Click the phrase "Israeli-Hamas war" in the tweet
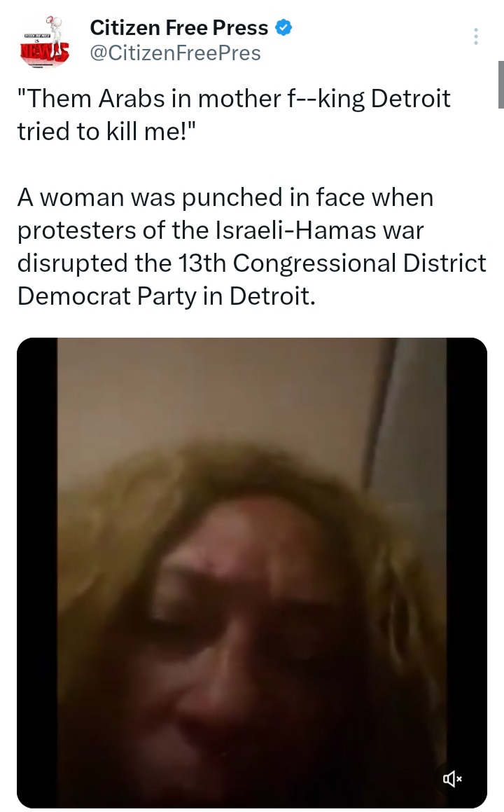 point(319,230)
